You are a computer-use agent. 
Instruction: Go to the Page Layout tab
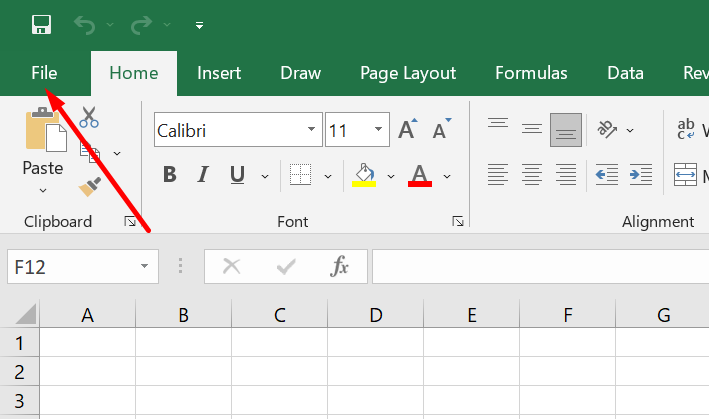[408, 73]
